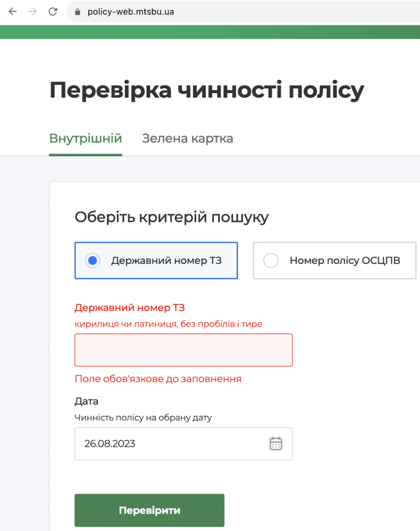Open the search criteria option Номер полісу
Screen dimensions: 420x531
click(x=334, y=261)
